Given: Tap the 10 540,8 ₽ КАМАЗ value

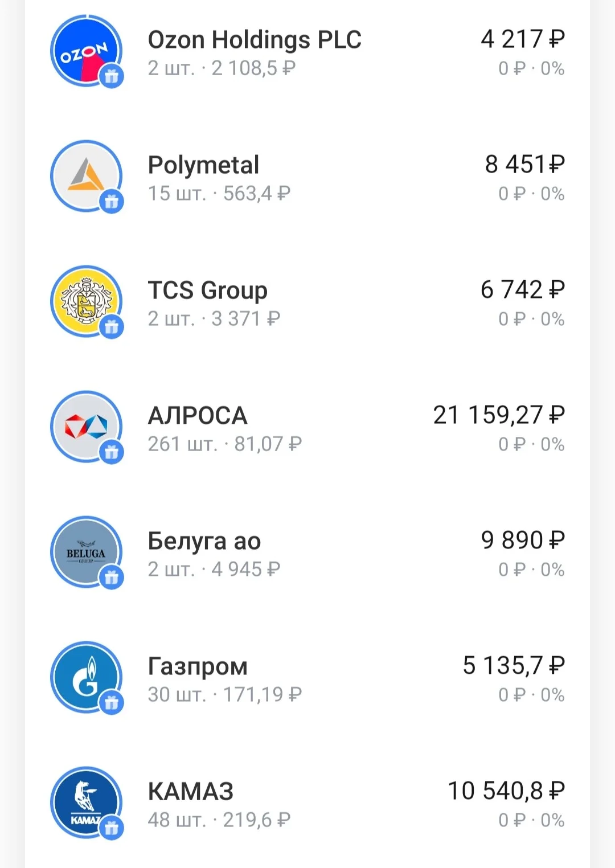Looking at the screenshot, I should click(x=506, y=791).
